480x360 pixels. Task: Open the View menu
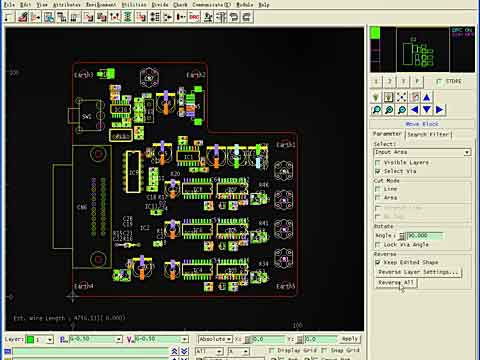click(x=42, y=5)
